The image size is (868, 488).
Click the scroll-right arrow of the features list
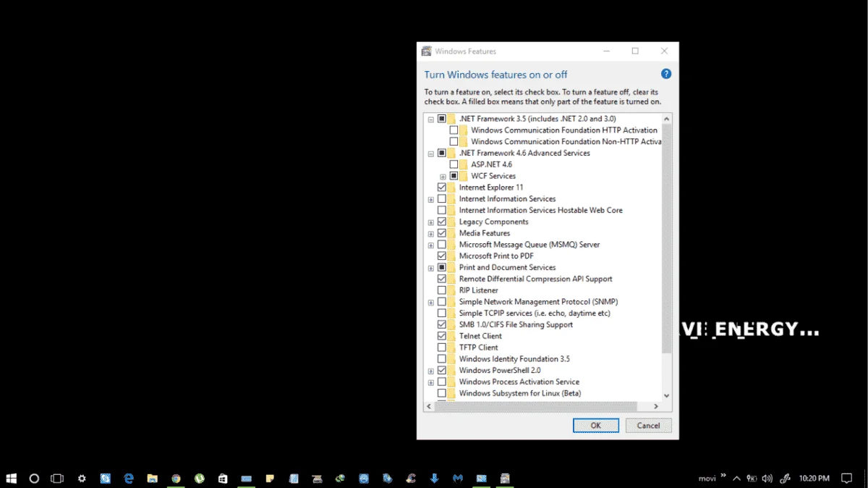coord(658,406)
